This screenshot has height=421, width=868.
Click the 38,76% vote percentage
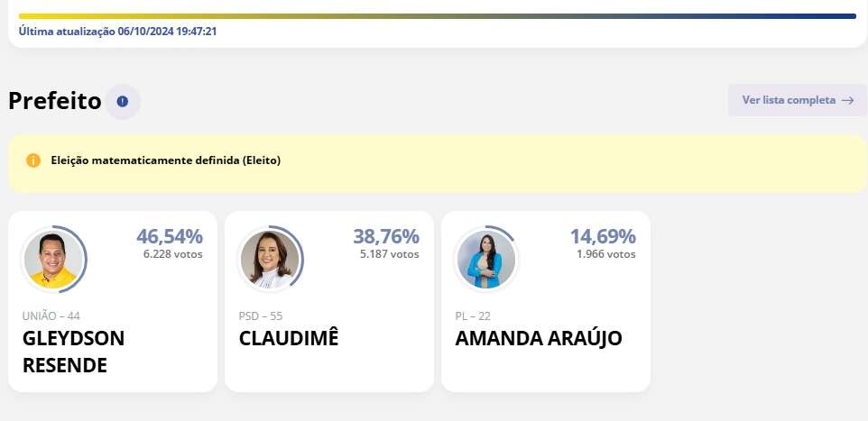point(386,236)
